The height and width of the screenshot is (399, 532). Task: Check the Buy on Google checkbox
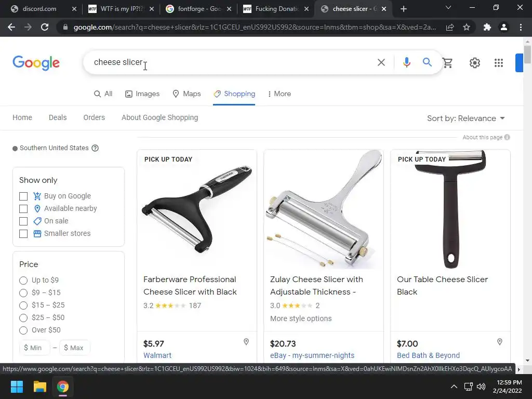[23, 196]
